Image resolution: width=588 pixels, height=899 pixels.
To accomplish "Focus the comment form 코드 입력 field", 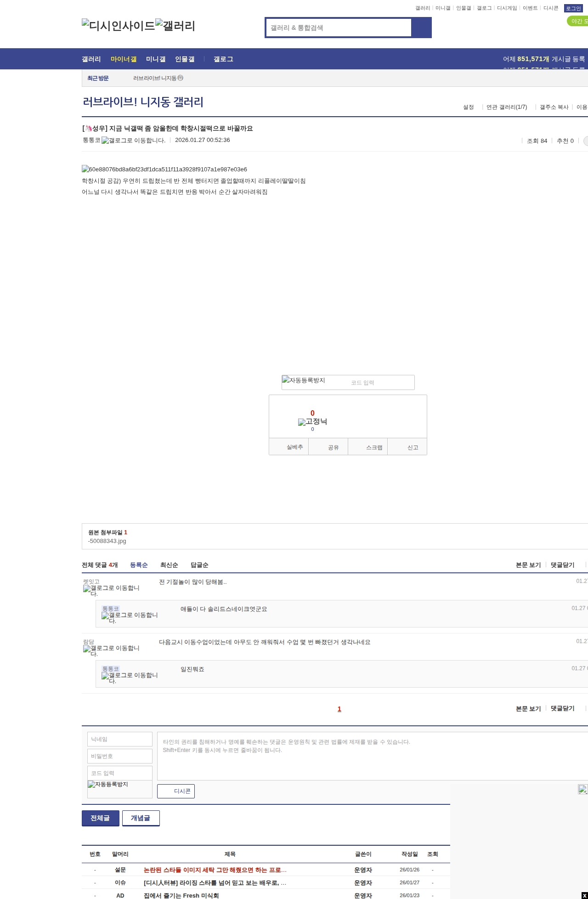I will tap(120, 773).
